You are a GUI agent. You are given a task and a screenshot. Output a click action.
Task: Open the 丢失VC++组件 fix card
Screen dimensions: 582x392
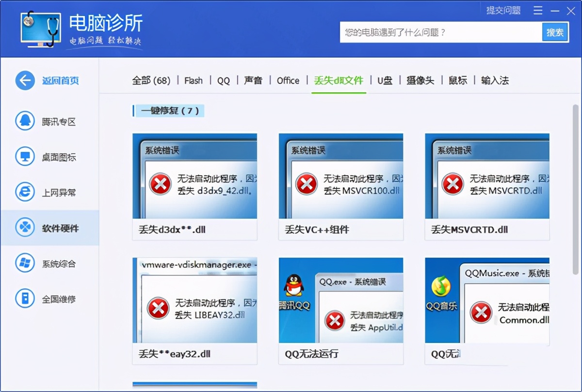(340, 187)
